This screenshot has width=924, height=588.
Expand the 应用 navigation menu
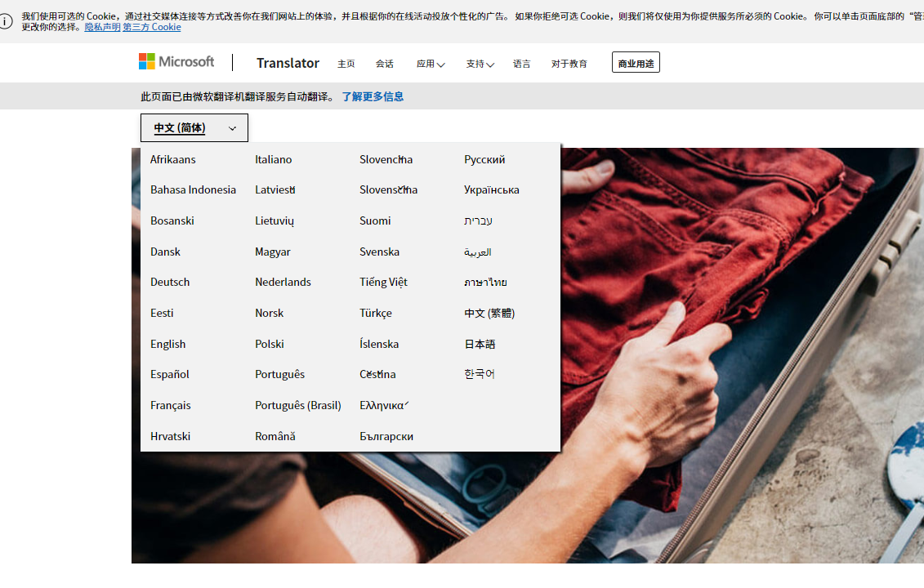(430, 64)
